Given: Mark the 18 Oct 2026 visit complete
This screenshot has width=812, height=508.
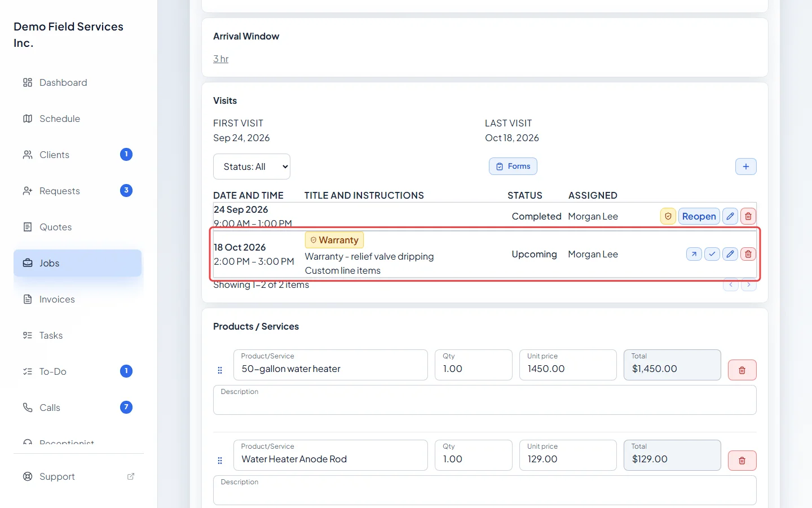Looking at the screenshot, I should pyautogui.click(x=712, y=254).
